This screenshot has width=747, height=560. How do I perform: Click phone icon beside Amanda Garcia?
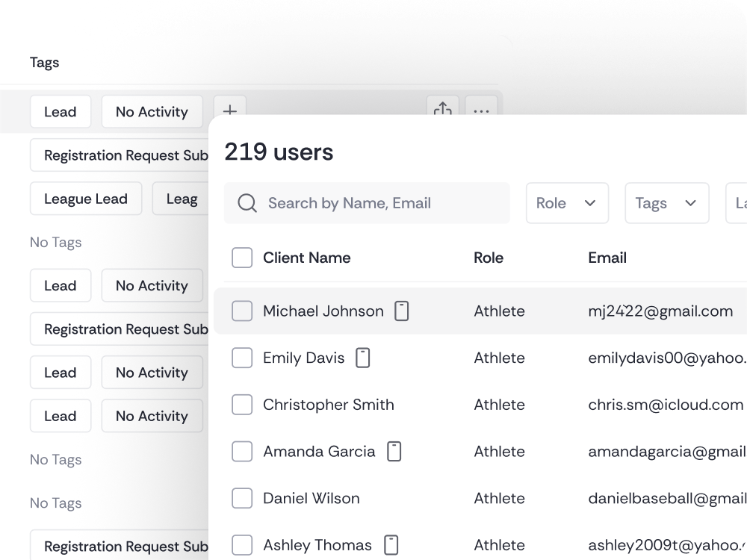394,452
